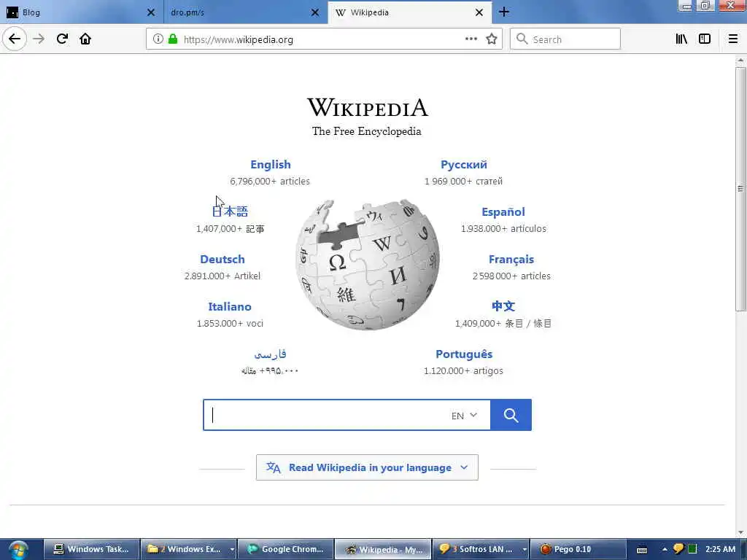Click the green padlock security icon

pyautogui.click(x=173, y=39)
